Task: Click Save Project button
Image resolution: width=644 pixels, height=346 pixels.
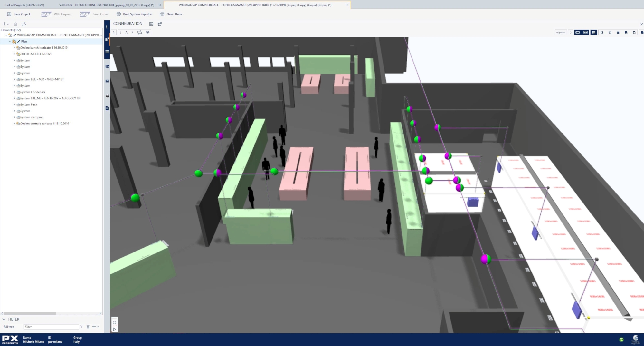Action: coord(19,14)
